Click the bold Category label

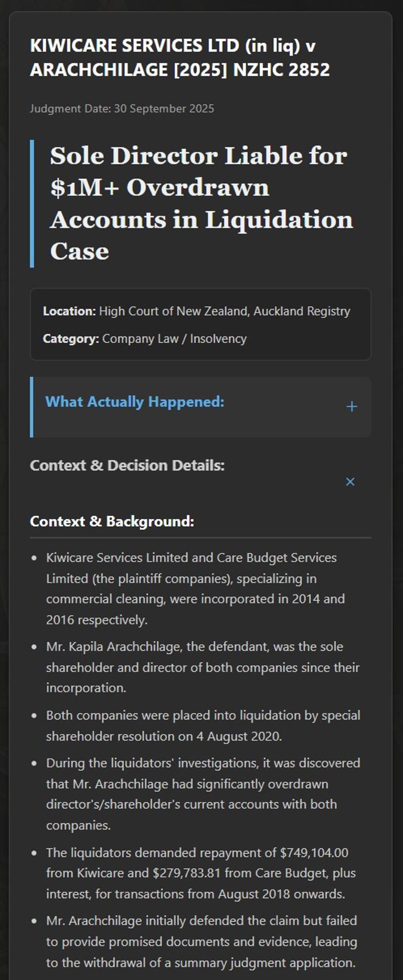coord(71,339)
